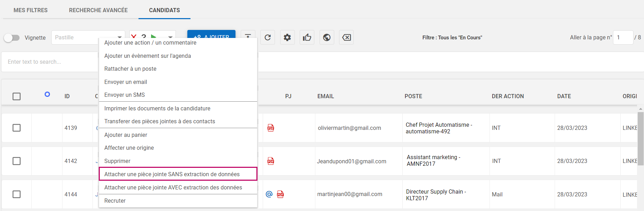Screen dimensions: 644x211
Task: Click the thumbs-up icon
Action: click(307, 37)
